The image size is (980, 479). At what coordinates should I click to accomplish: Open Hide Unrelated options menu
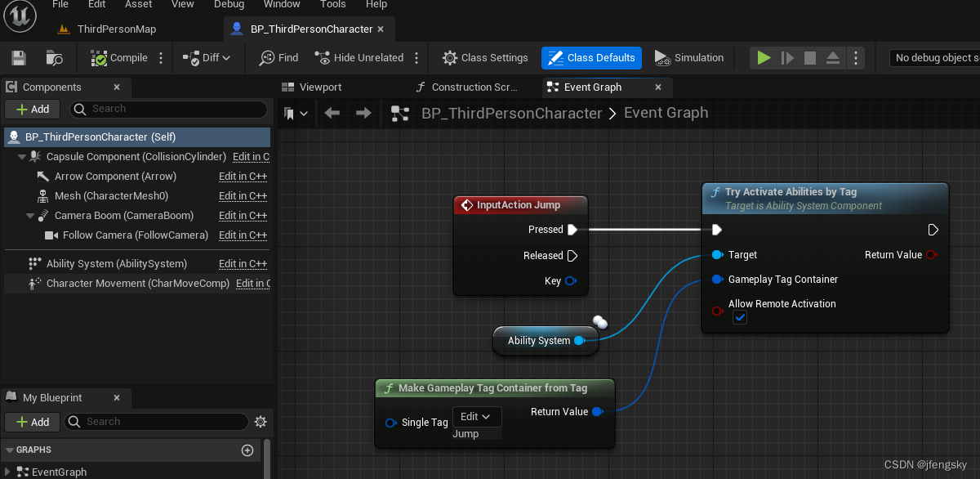(416, 58)
